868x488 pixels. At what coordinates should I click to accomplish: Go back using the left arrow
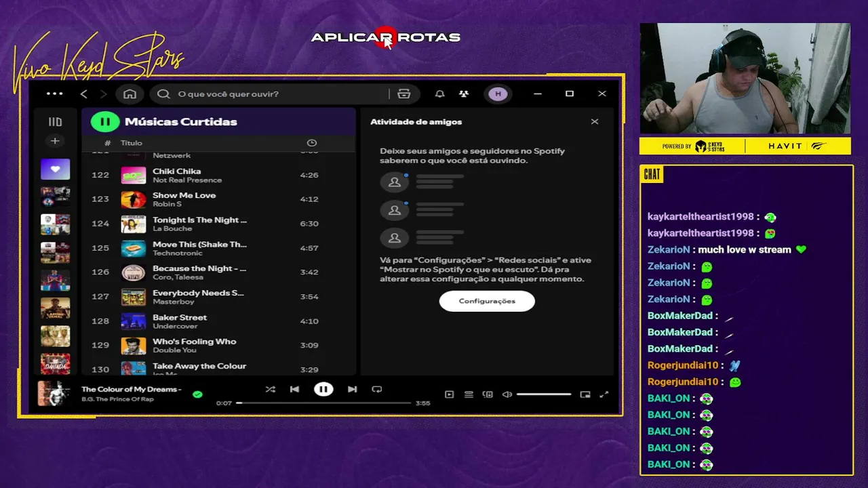pyautogui.click(x=84, y=94)
